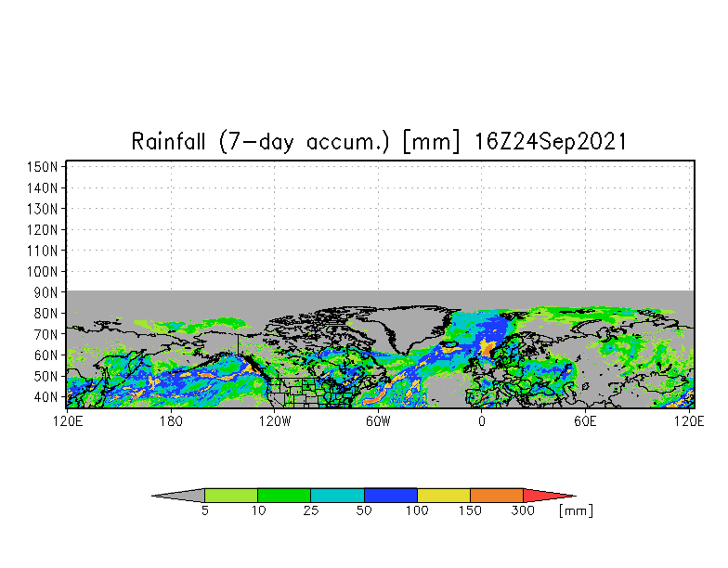728x568 pixels.
Task: Click the '120N' latitude axis label
Action: [43, 230]
